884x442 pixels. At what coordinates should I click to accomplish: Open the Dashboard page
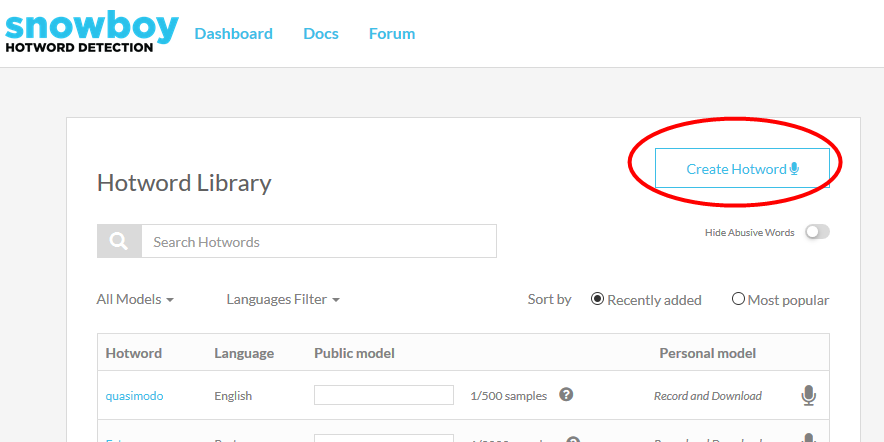(233, 34)
